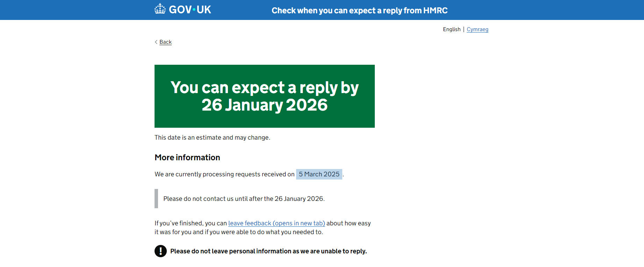Viewport: 644px width, 267px height.
Task: Click the do not contact us notice text
Action: click(244, 198)
